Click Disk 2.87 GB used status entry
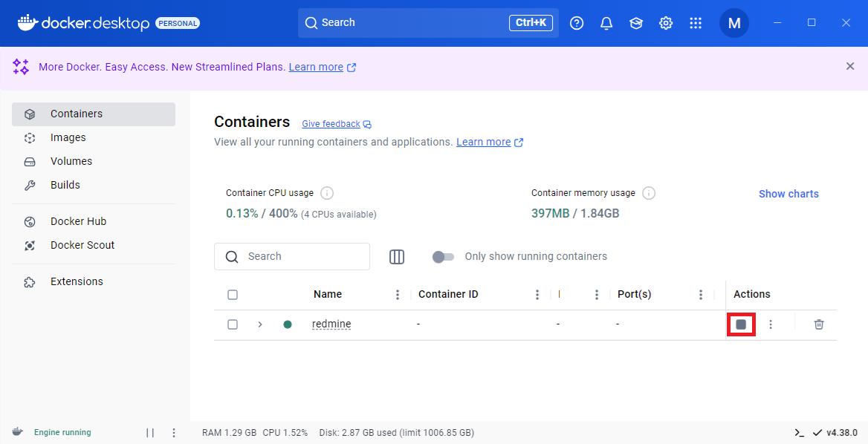Image resolution: width=868 pixels, height=444 pixels. pos(396,432)
